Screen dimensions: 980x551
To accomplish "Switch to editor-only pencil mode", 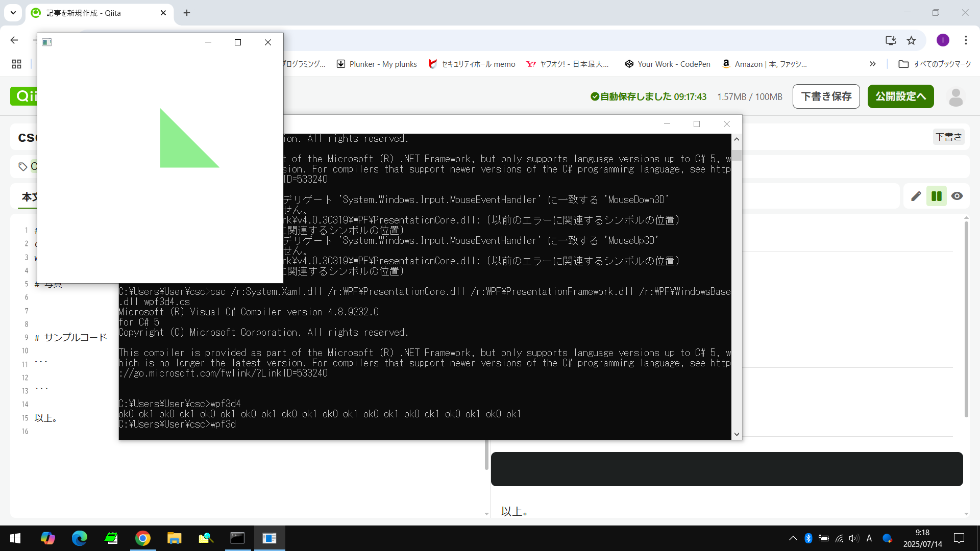I will (916, 196).
